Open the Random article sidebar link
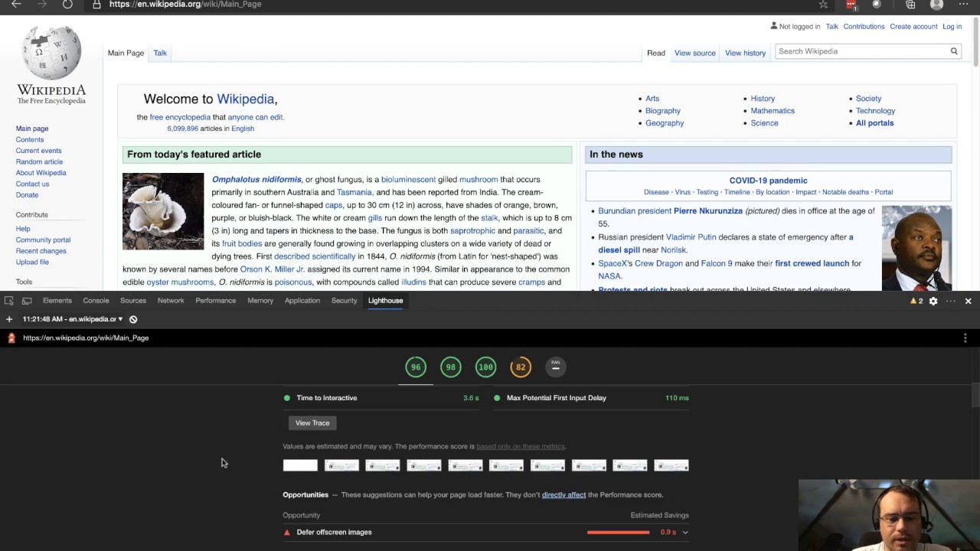The height and width of the screenshot is (551, 980). (x=39, y=161)
